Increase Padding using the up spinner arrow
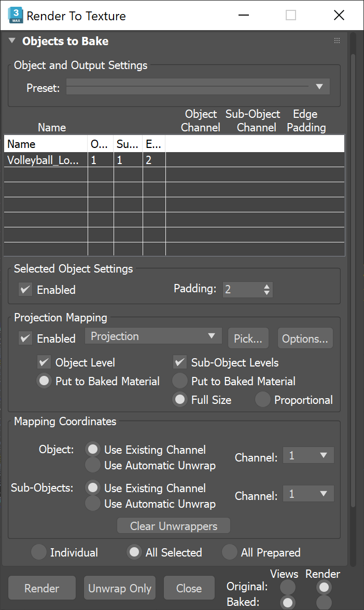Image resolution: width=364 pixels, height=610 pixels. coord(268,287)
